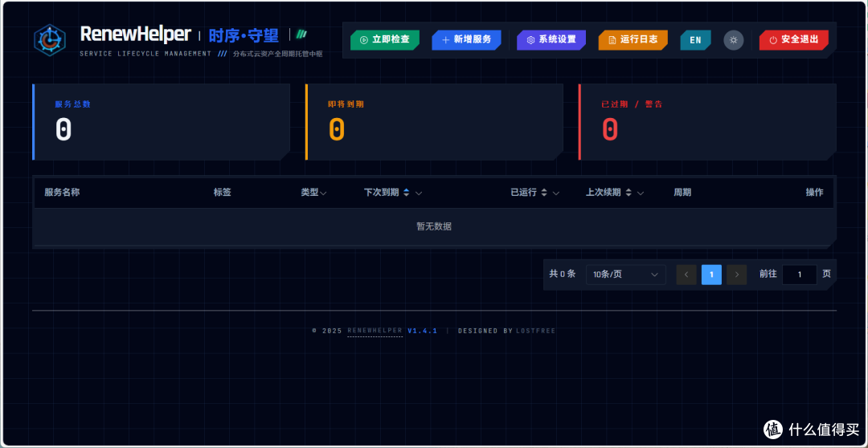Open 系统设置 system settings

coord(551,40)
